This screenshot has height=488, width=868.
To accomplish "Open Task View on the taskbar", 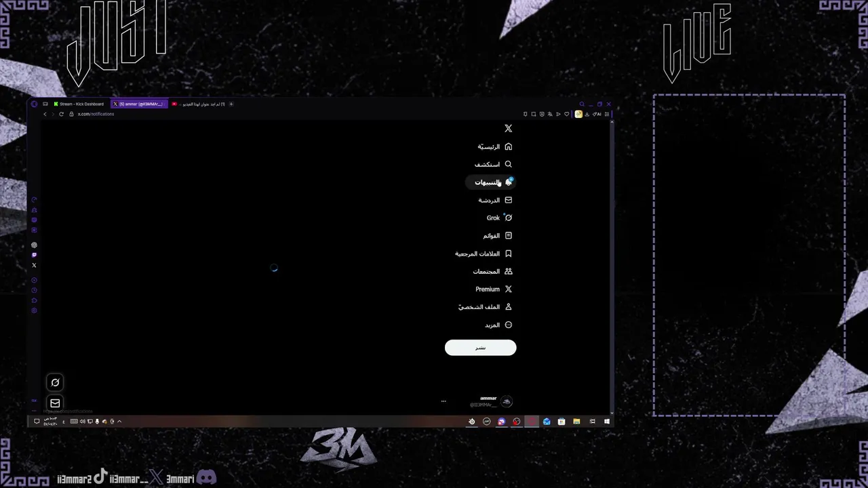I will pos(593,422).
